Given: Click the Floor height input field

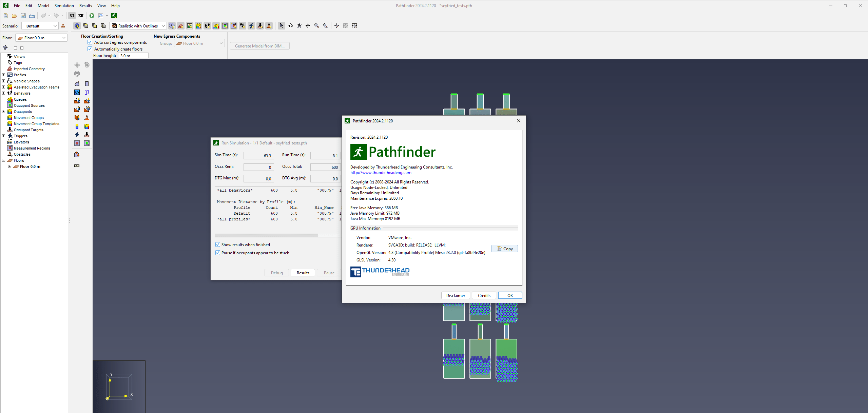Looking at the screenshot, I should (133, 56).
